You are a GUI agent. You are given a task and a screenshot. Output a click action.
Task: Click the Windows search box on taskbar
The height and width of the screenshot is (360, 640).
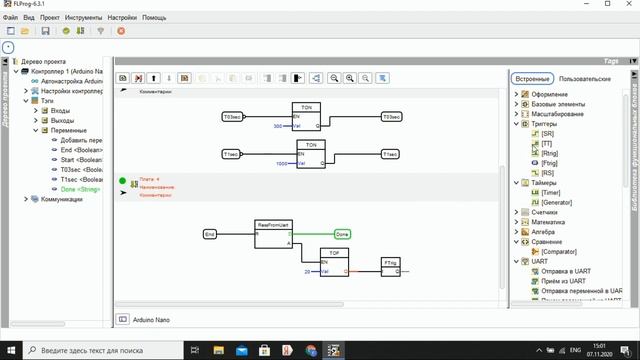(103, 350)
